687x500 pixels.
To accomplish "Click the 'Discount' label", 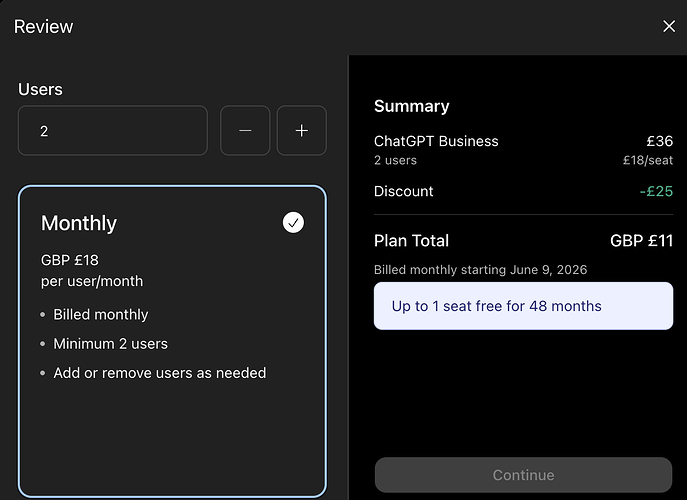I will coord(404,191).
